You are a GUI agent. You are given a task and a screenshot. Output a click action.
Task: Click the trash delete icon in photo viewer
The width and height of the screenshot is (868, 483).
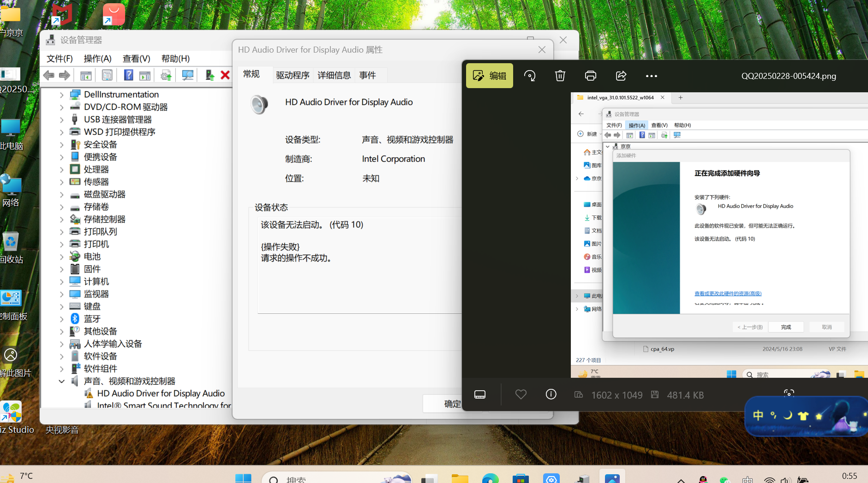point(560,76)
